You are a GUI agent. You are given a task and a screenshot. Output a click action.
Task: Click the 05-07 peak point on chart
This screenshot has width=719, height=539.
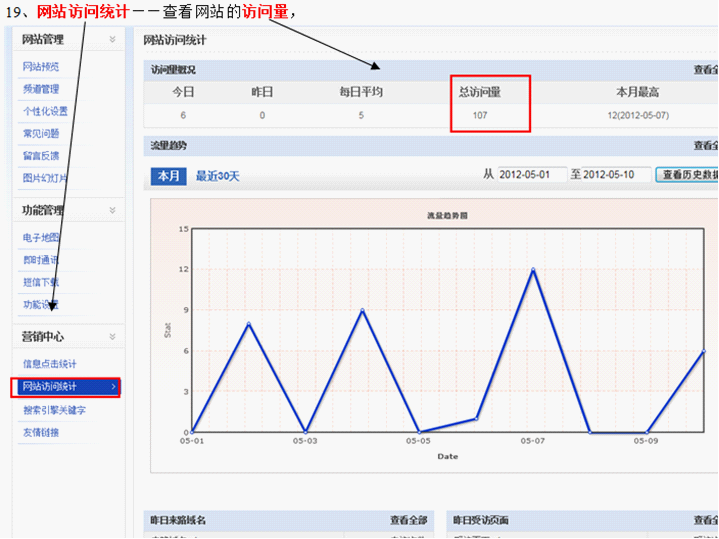coord(533,269)
